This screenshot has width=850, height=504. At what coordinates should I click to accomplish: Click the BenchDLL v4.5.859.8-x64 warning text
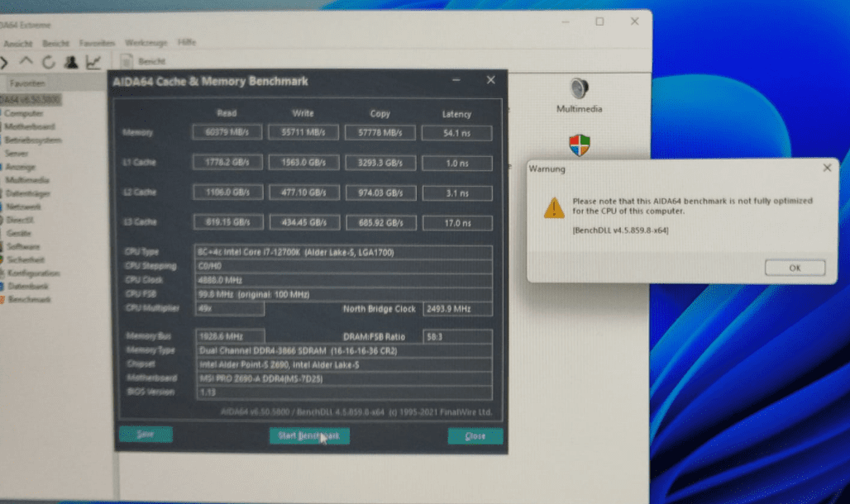(x=620, y=231)
